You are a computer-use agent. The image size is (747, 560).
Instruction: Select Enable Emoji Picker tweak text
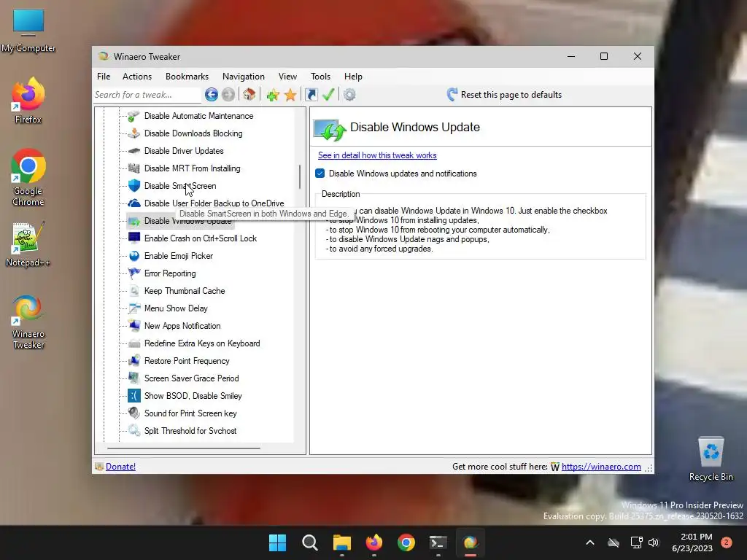pos(178,256)
